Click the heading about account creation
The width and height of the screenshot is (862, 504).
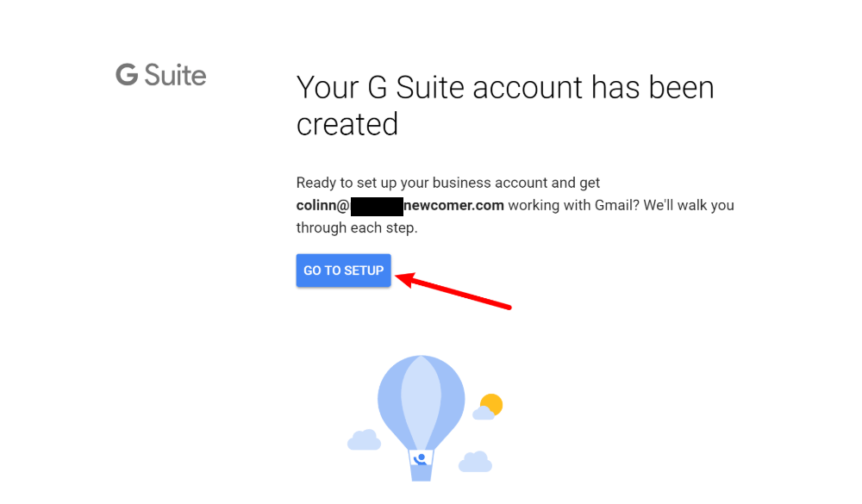505,105
